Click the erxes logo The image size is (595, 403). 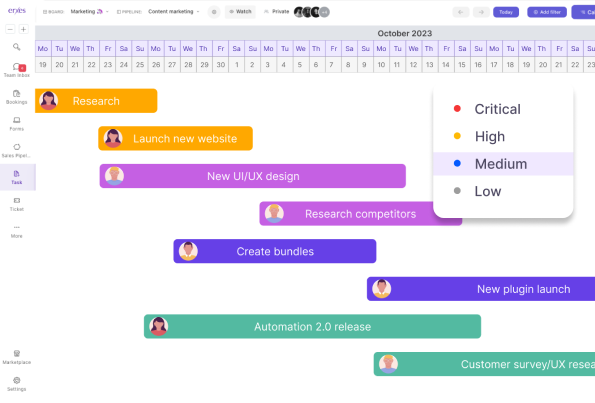[x=17, y=11]
